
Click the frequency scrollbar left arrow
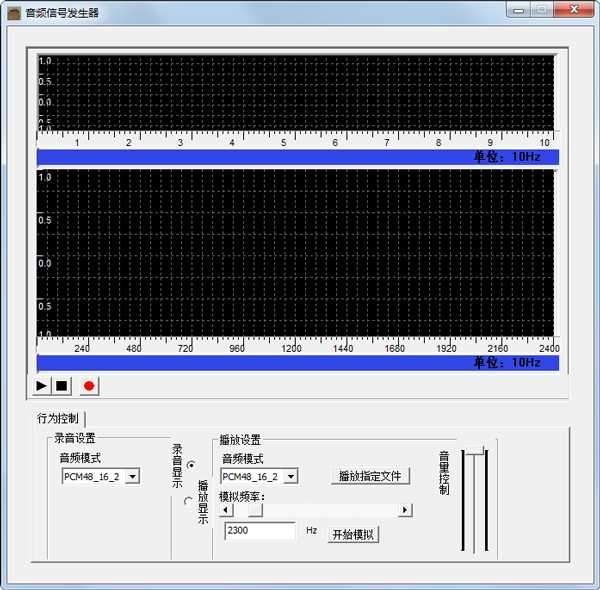pos(226,510)
